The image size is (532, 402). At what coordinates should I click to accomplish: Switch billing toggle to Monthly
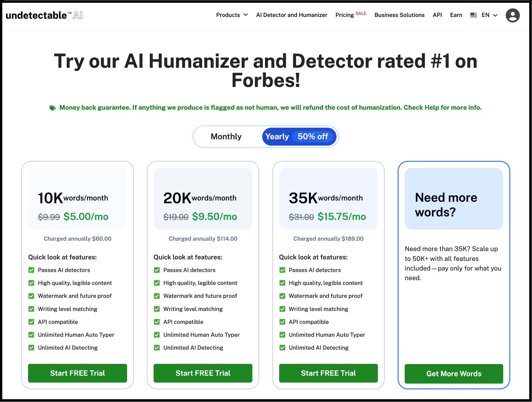click(x=226, y=137)
